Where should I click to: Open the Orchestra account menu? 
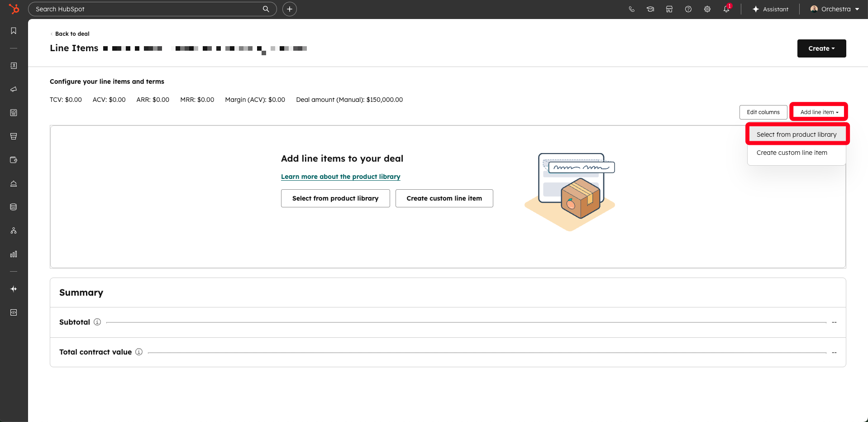835,9
